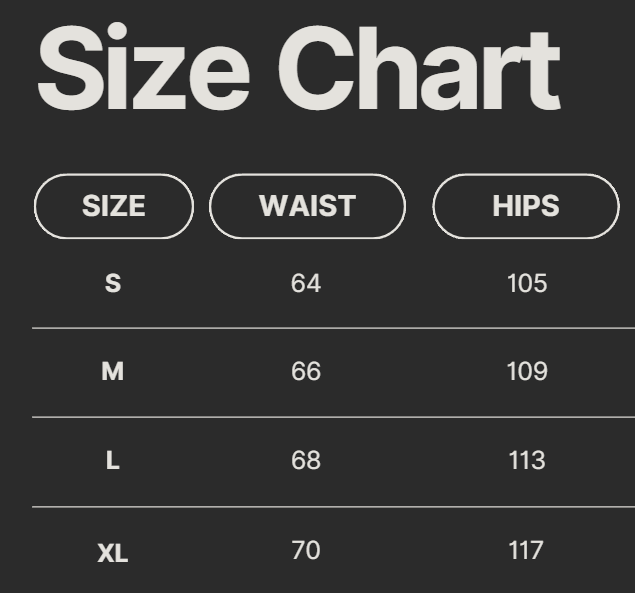Pick the XL size row label

(x=113, y=551)
